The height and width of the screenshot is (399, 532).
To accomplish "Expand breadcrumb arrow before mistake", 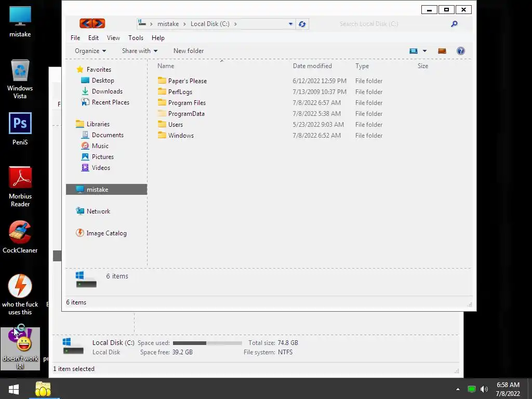I will 151,24.
